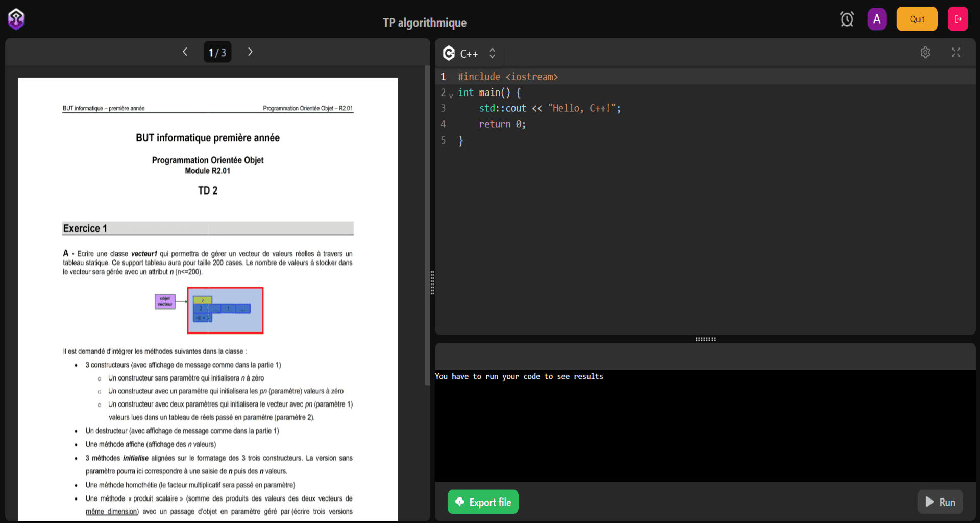Click the C++ language logo icon
Image resolution: width=980 pixels, height=523 pixels.
click(x=449, y=53)
